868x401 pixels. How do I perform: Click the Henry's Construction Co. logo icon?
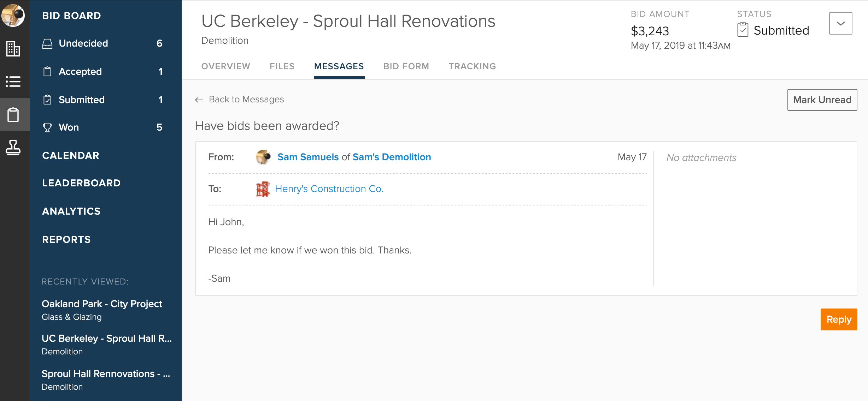[x=263, y=189]
